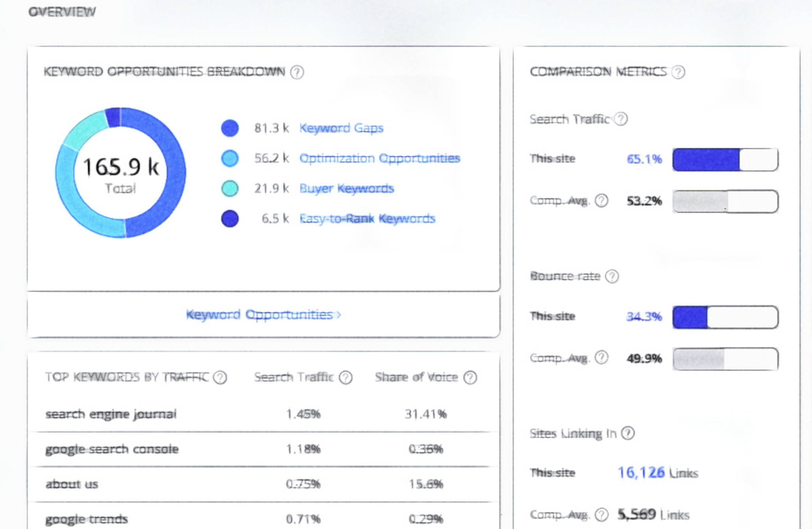Click Search Traffic column help icon in table
This screenshot has width=812, height=529.
click(346, 378)
